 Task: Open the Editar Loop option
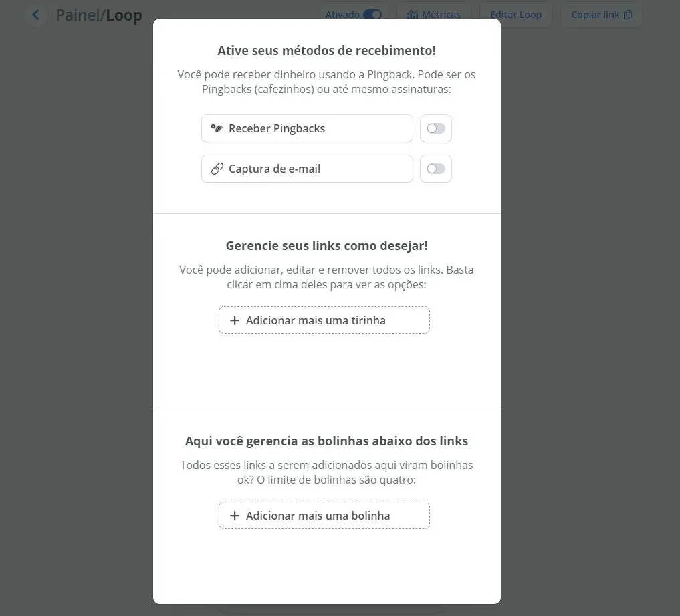516,15
